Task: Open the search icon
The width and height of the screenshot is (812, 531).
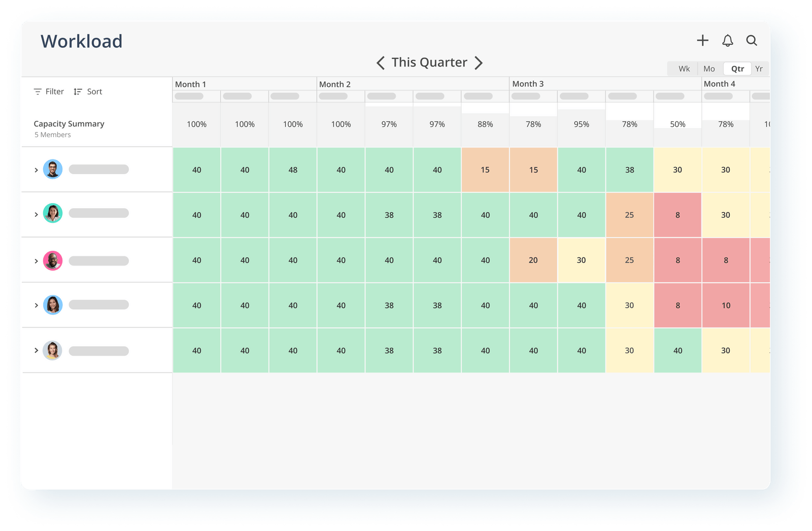Action: (752, 41)
